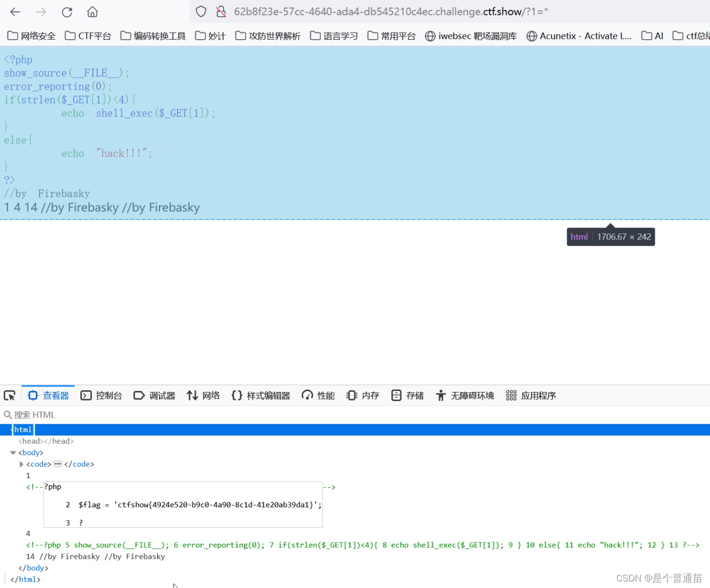Open the 网络安全 bookmark folder

coord(32,36)
